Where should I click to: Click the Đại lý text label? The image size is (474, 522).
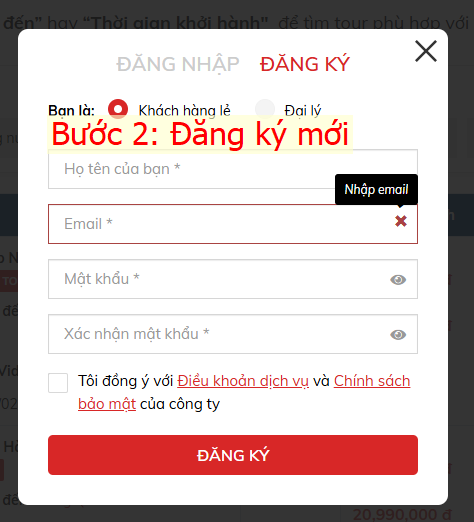tap(303, 110)
